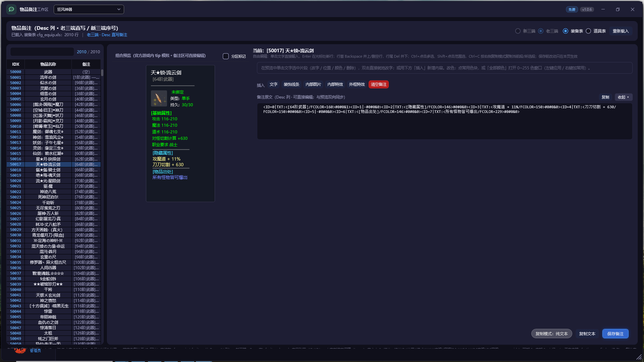Click the blue 保存备注 button
Viewport: 644px width, 362px height.
pos(615,334)
